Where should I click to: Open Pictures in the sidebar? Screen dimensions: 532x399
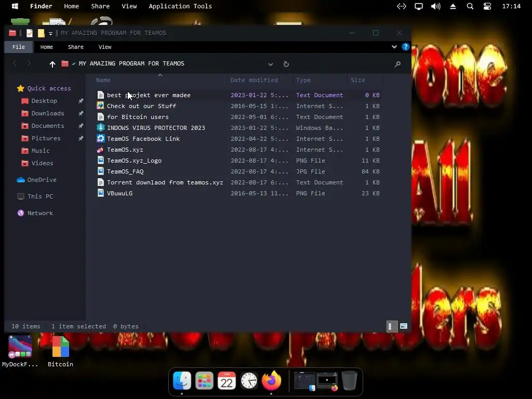click(41, 138)
